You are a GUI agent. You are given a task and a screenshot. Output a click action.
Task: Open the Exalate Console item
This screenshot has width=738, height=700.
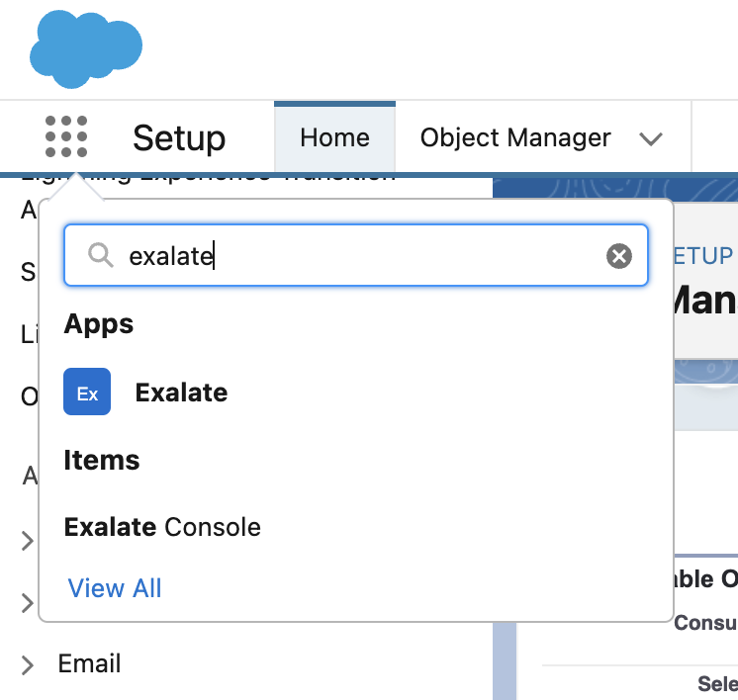162,527
